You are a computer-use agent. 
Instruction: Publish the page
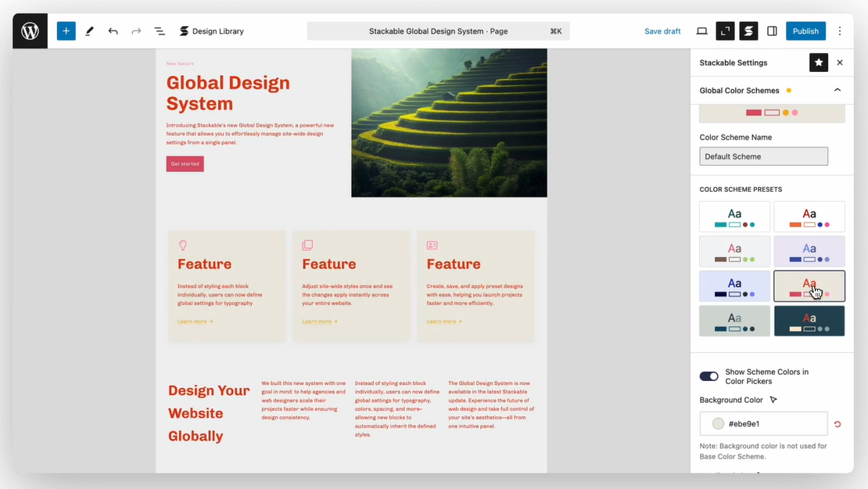click(805, 31)
